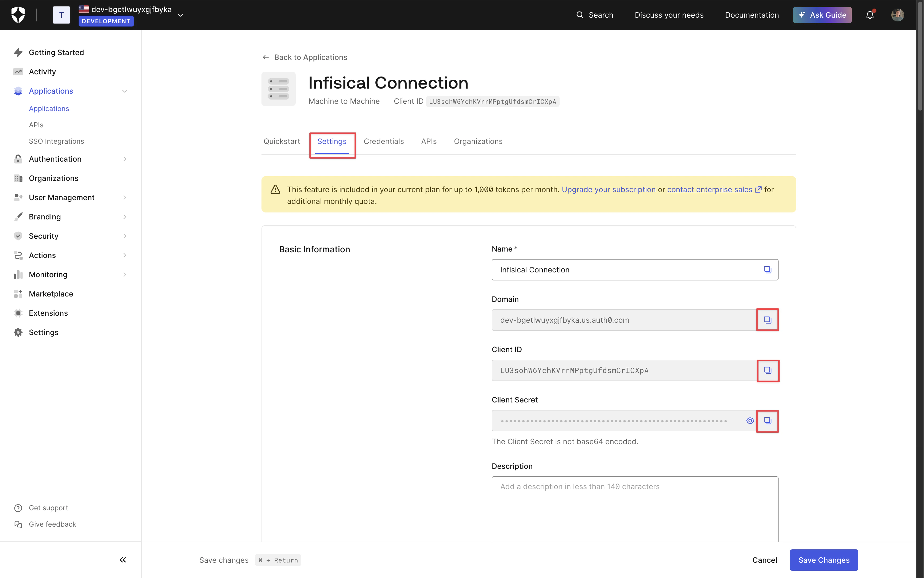Screen dimensions: 924x578
Task: Click the Applications layers icon in sidebar
Action: [x=18, y=91]
